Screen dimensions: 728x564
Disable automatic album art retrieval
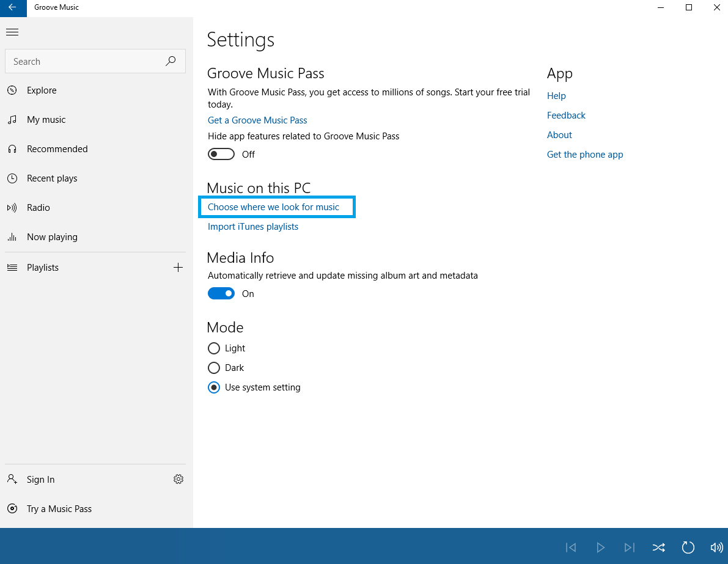221,293
